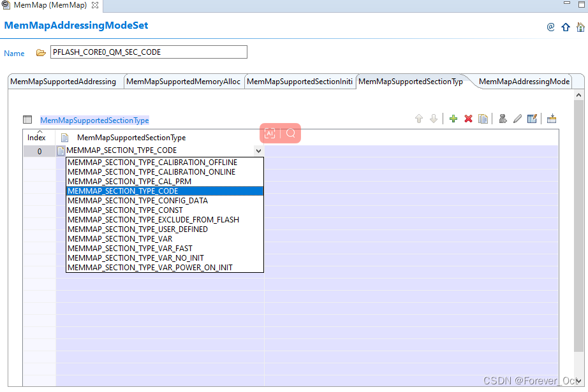
Task: Choose MEMMAP_SECTION_TYPE_CAL_PRM option
Action: [165, 182]
